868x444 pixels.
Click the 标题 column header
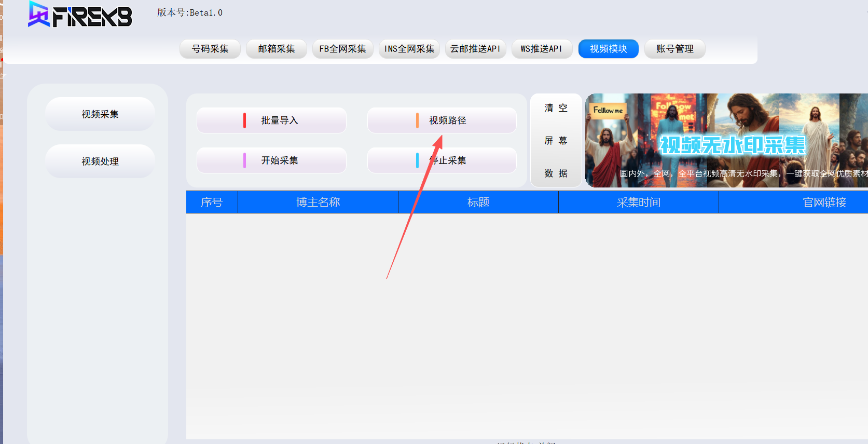(478, 203)
